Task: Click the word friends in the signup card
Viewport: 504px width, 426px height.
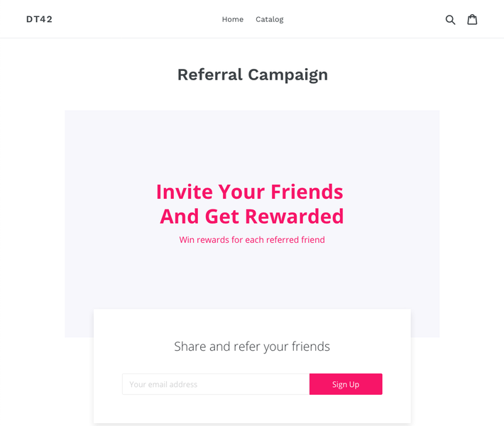Action: [311, 346]
